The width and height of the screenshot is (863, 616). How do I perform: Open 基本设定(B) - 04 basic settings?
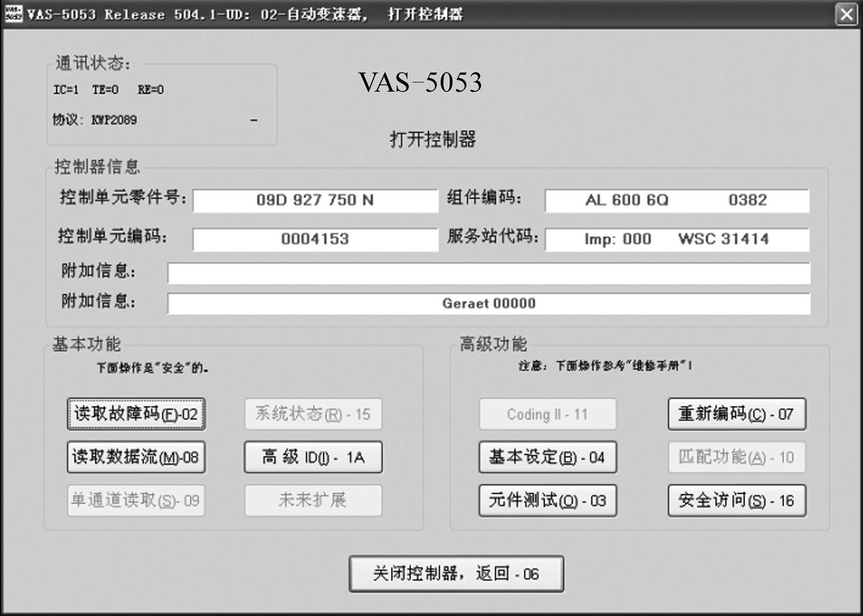coord(547,457)
